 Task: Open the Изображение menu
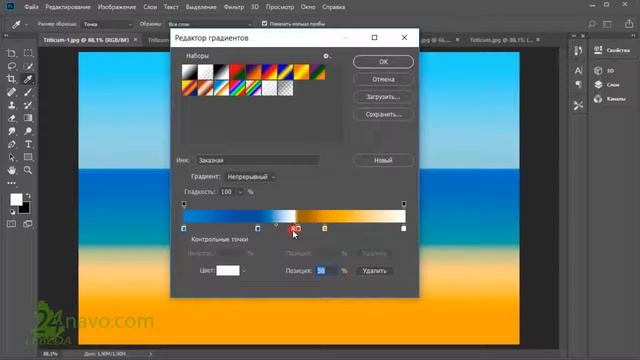click(x=117, y=7)
